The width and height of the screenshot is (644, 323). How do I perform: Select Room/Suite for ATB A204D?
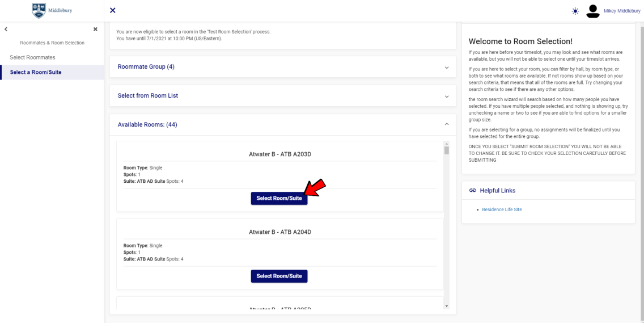point(279,276)
